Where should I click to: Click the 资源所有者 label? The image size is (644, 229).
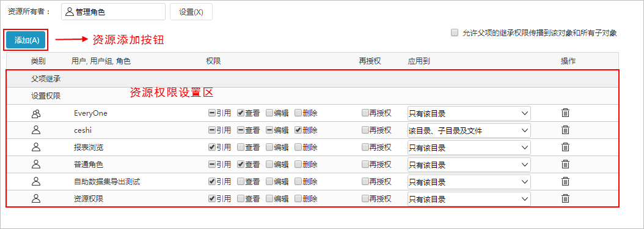point(29,12)
